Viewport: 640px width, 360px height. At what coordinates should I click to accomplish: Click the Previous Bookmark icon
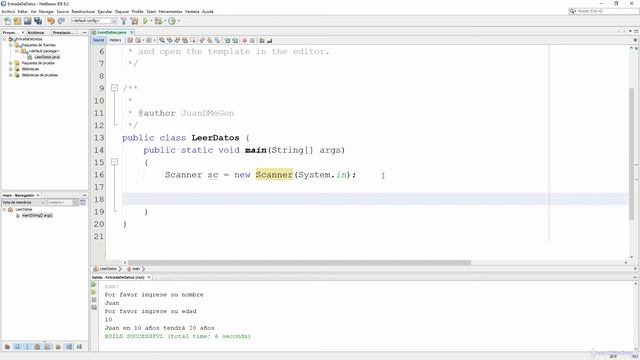click(202, 40)
